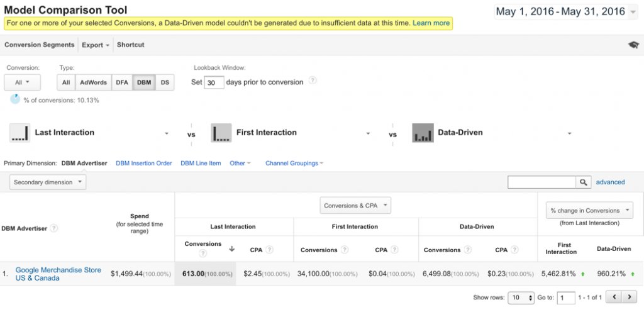The width and height of the screenshot is (644, 312).
Task: Open help icon for First Interaction Conversions
Action: pos(345,250)
